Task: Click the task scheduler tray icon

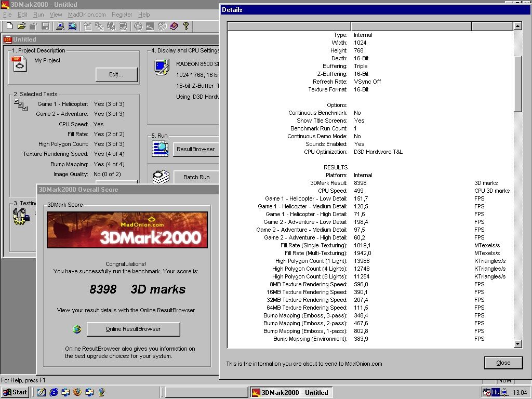Action: [x=486, y=392]
